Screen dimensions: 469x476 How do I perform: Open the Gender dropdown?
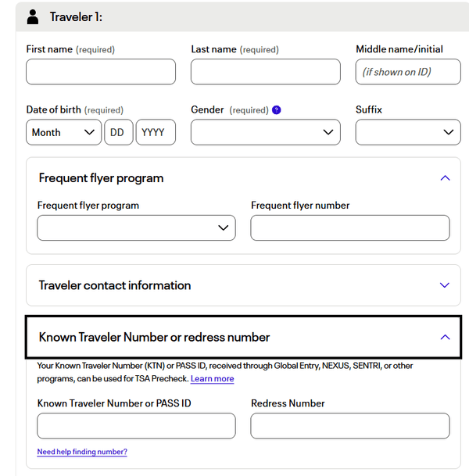(265, 133)
